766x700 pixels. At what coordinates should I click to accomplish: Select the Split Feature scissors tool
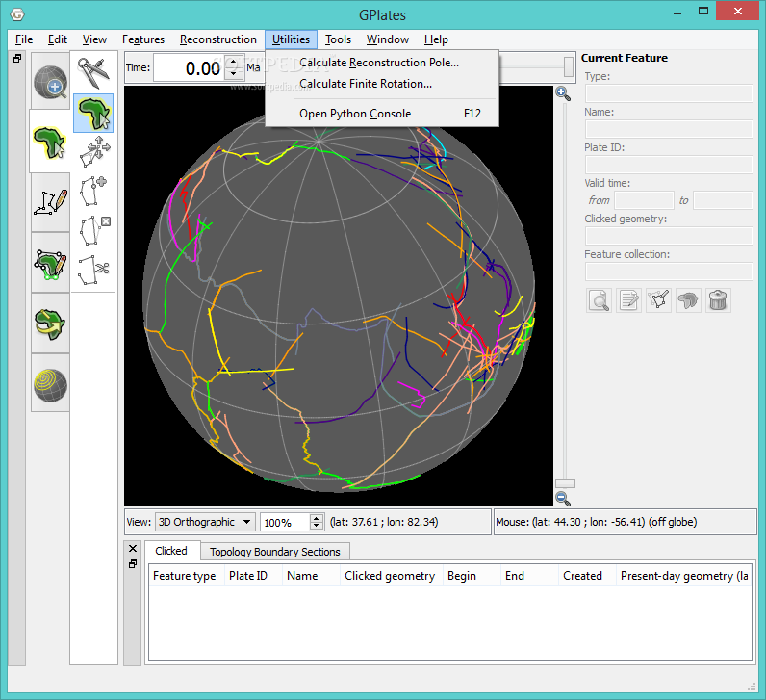[93, 270]
